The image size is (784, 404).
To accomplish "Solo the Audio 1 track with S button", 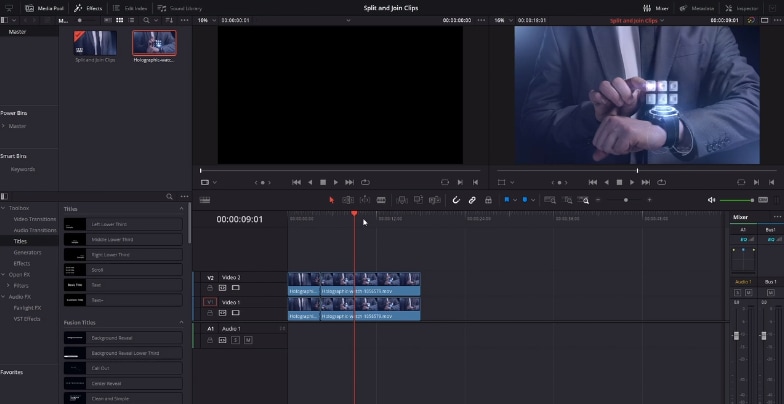I will pos(235,340).
